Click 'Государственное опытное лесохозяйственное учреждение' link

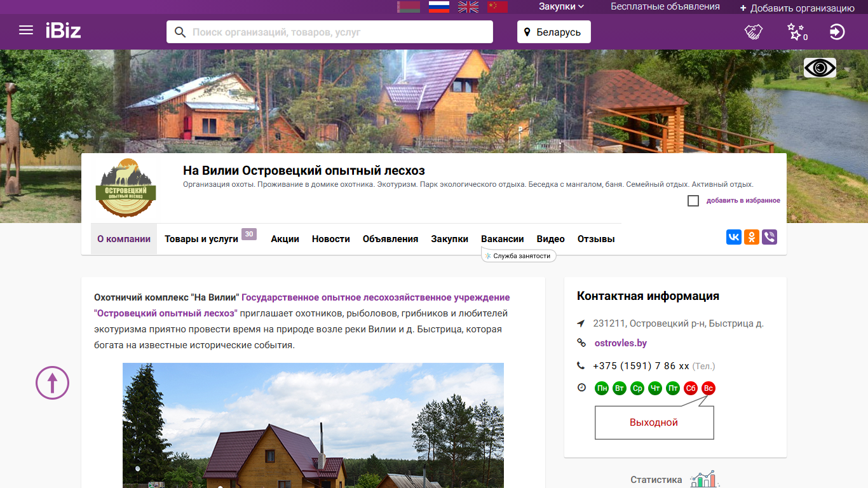(x=376, y=297)
